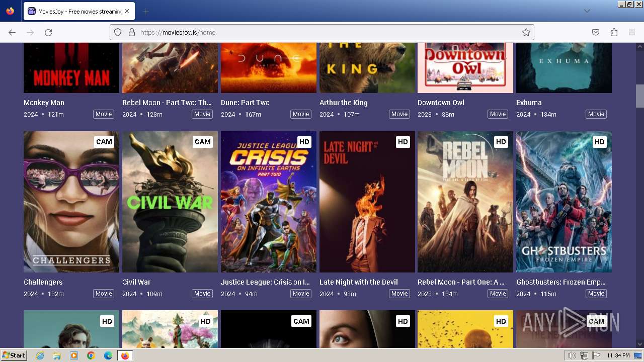
Task: Click the Forward navigation arrow
Action: click(30, 32)
